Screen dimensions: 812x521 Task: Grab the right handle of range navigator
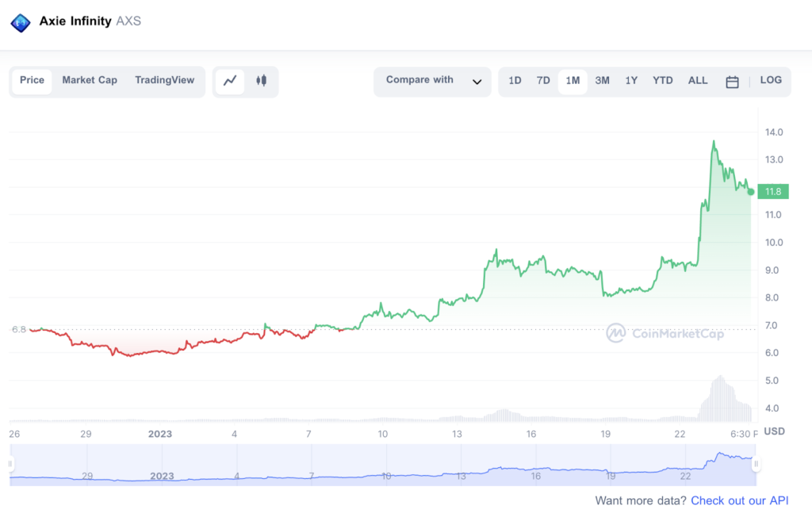tap(756, 464)
